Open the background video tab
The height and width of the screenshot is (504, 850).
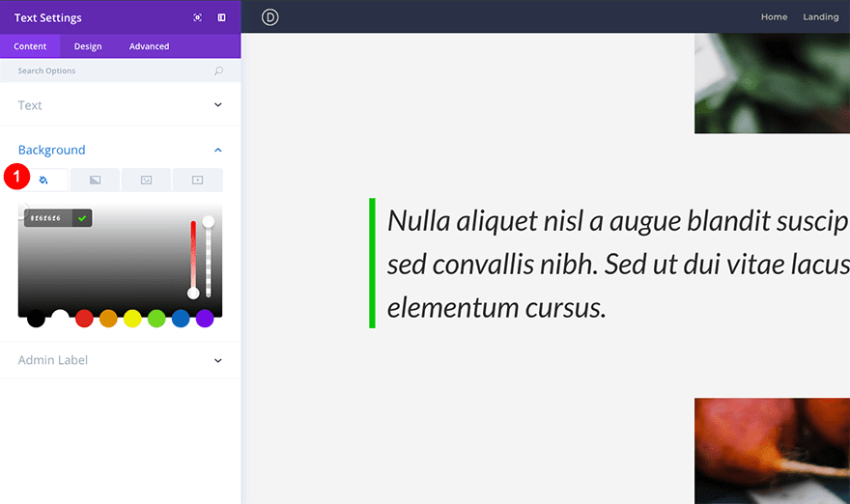tap(197, 180)
